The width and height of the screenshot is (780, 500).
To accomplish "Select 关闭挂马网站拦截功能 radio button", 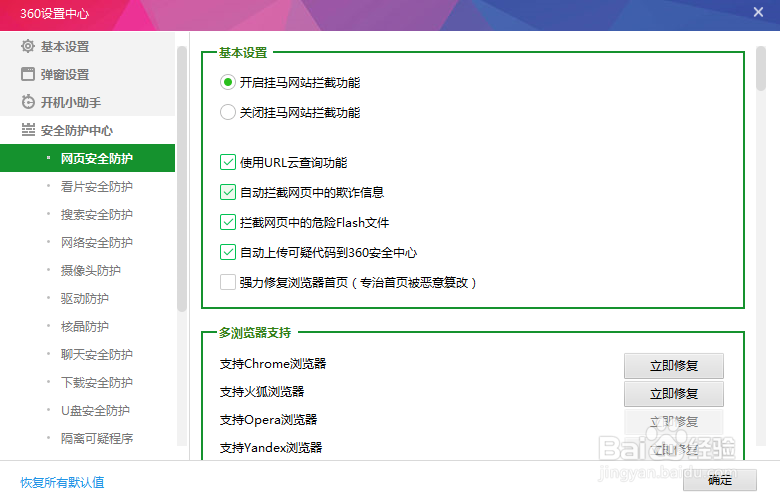I will 228,112.
